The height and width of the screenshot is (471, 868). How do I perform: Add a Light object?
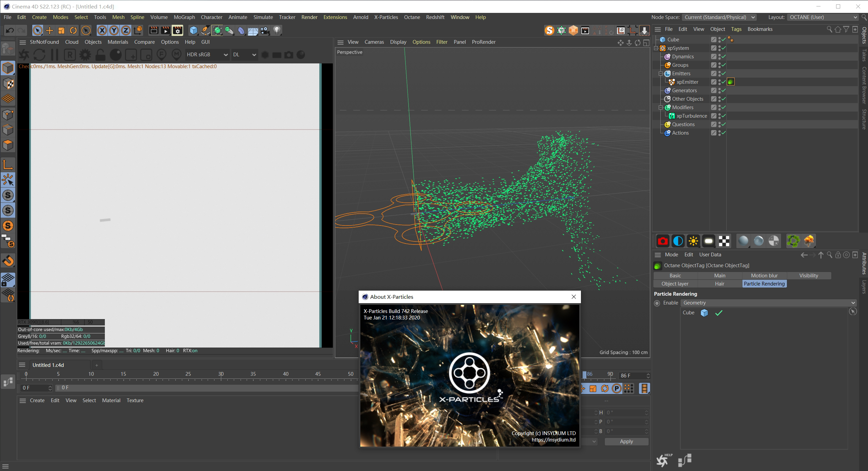tap(277, 31)
